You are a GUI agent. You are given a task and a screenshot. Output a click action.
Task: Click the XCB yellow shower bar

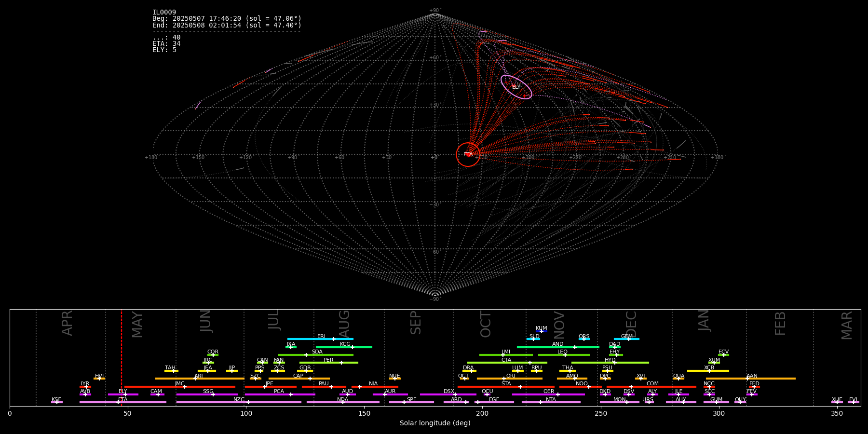pos(708,370)
